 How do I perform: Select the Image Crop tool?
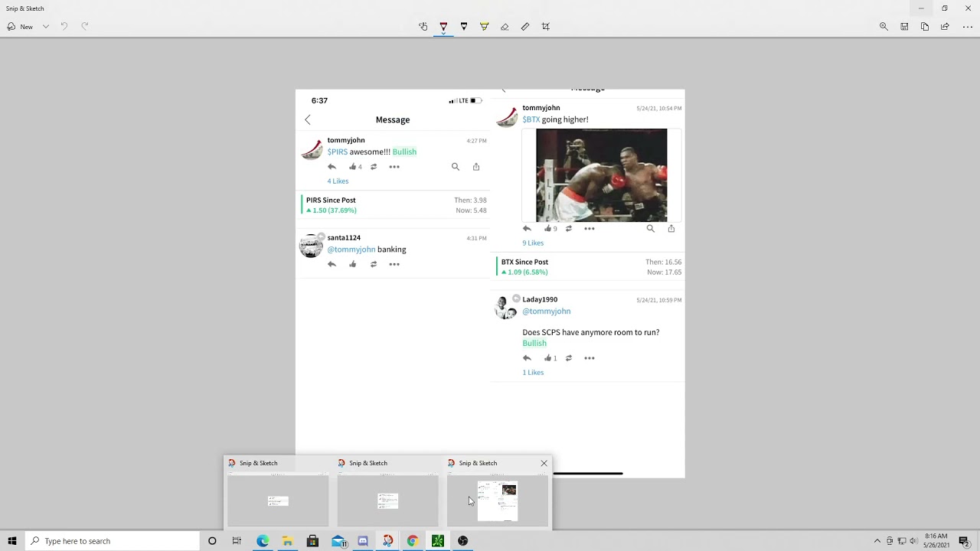546,27
